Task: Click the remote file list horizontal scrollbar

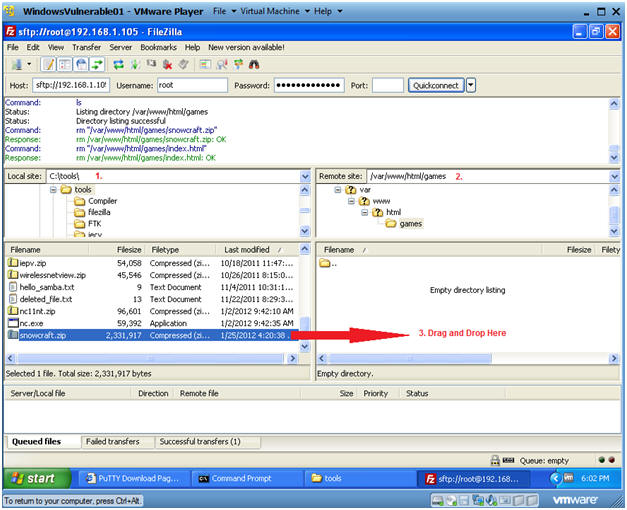Action: [468, 358]
